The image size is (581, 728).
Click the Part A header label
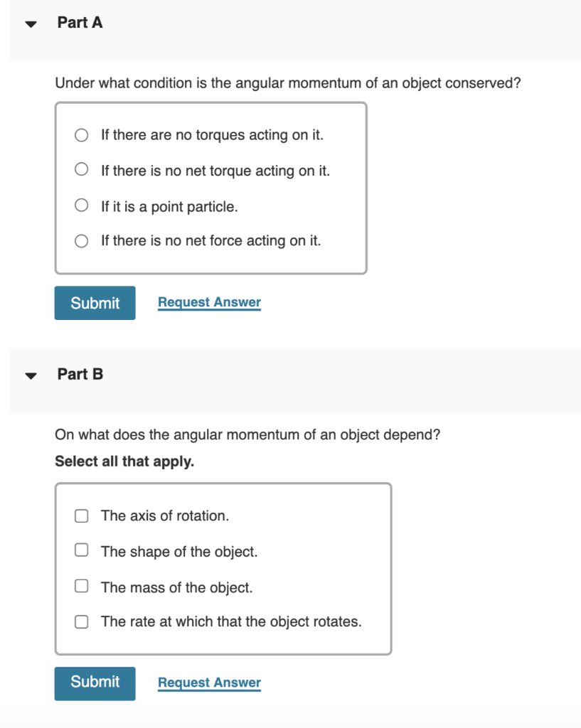click(80, 23)
